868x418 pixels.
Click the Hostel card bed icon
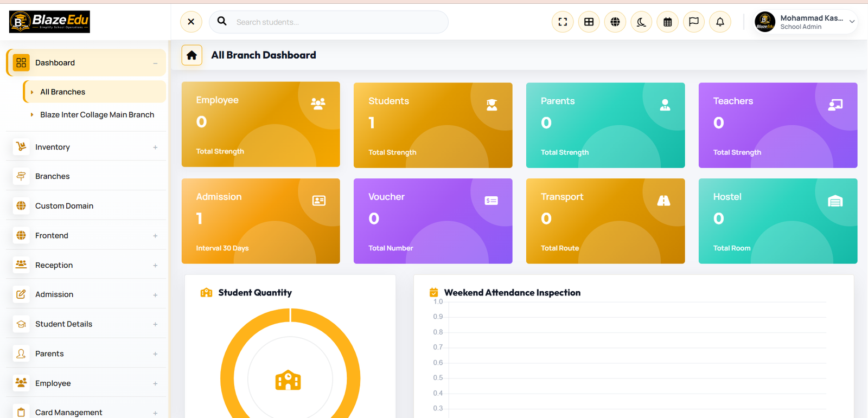tap(835, 201)
